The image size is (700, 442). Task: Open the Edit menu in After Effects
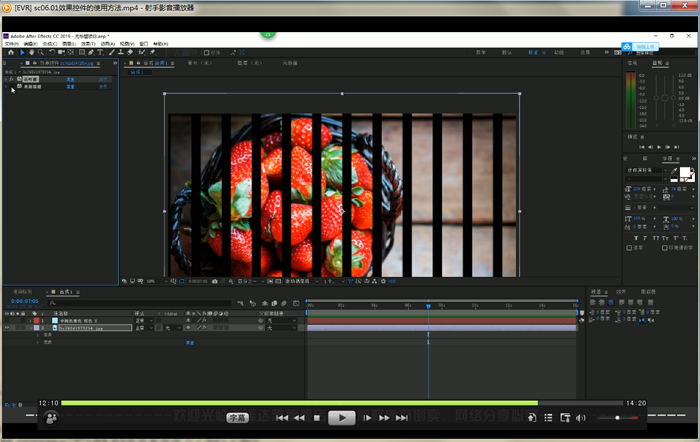click(30, 44)
